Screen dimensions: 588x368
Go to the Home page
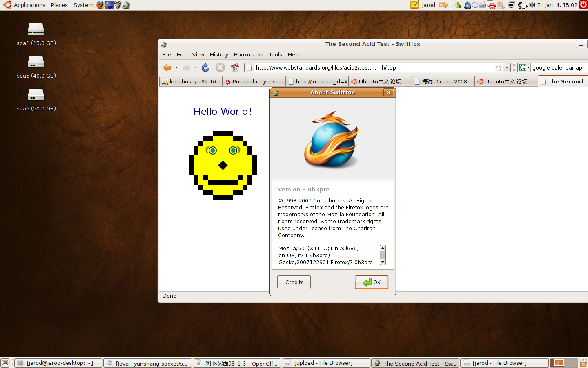235,67
